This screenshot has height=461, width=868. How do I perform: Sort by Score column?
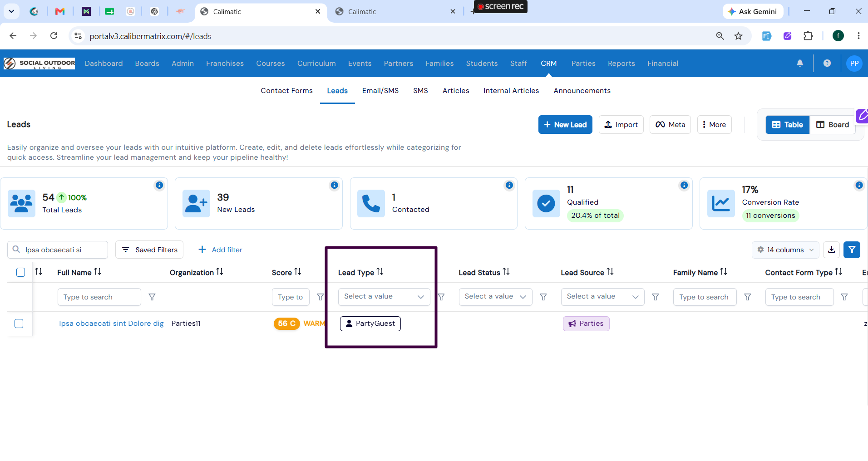[x=298, y=272]
